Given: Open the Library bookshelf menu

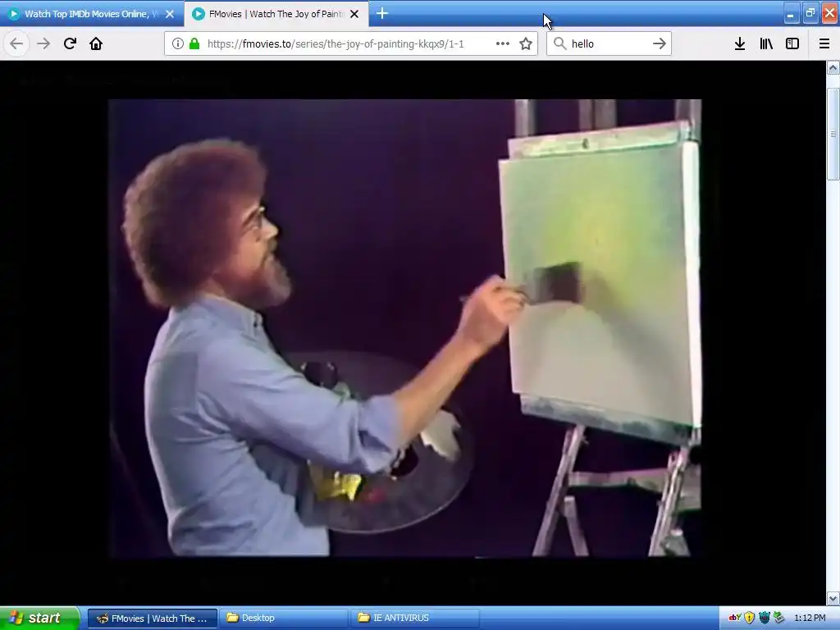Looking at the screenshot, I should click(766, 43).
